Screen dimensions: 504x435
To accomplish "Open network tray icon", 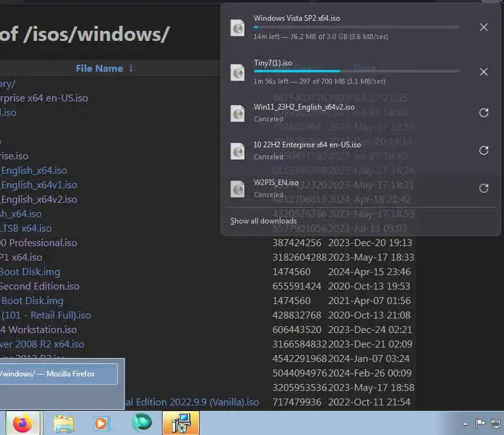I will [x=496, y=424].
